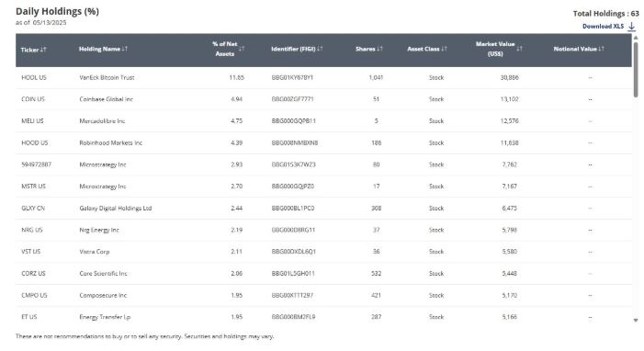
Task: Click identifier BBG01L5GH011
Action: coord(293,273)
